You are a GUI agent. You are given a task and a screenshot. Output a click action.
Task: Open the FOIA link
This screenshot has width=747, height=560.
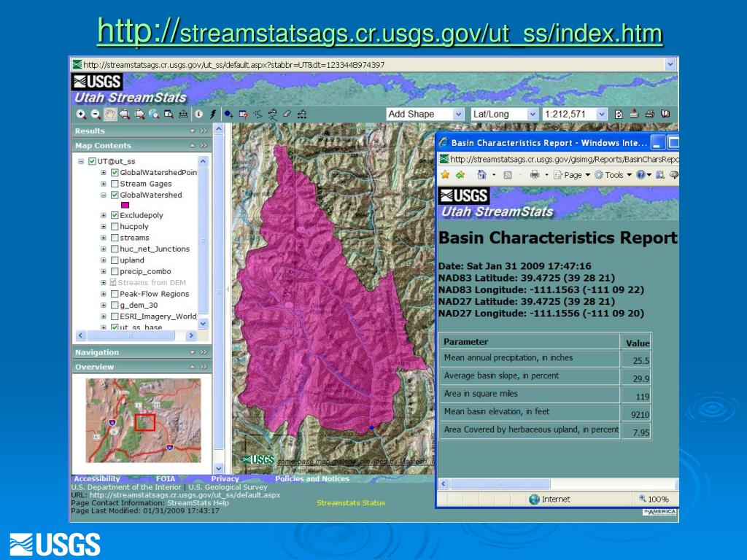point(166,478)
